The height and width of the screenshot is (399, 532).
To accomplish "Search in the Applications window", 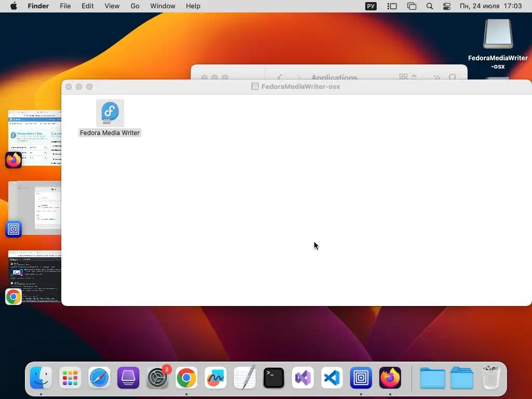I will coord(453,77).
